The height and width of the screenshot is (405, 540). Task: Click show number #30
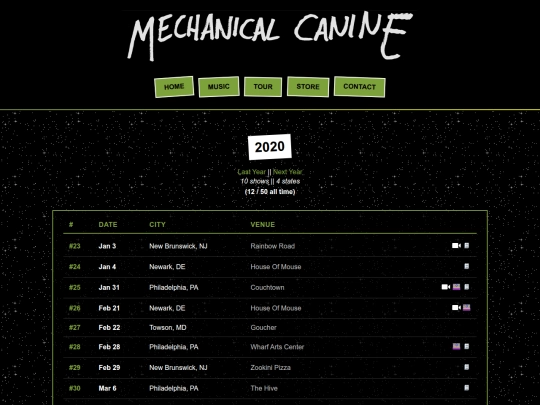(x=74, y=388)
